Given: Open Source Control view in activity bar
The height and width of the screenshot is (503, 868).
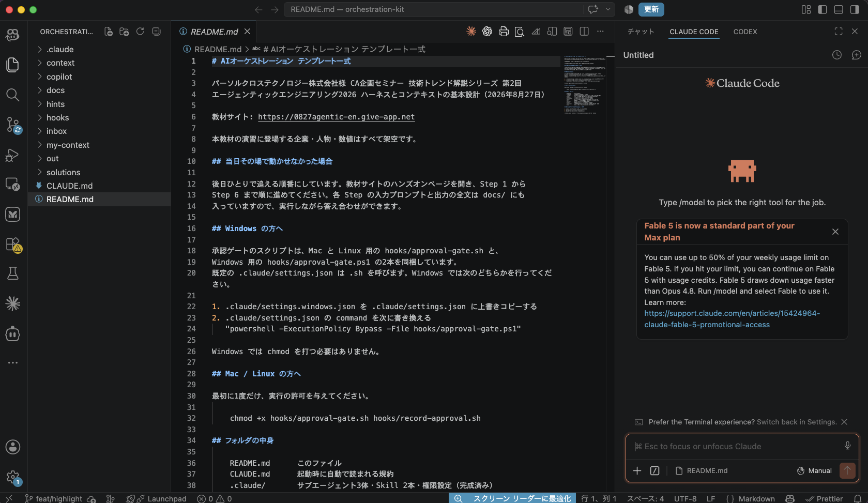Looking at the screenshot, I should tap(12, 125).
